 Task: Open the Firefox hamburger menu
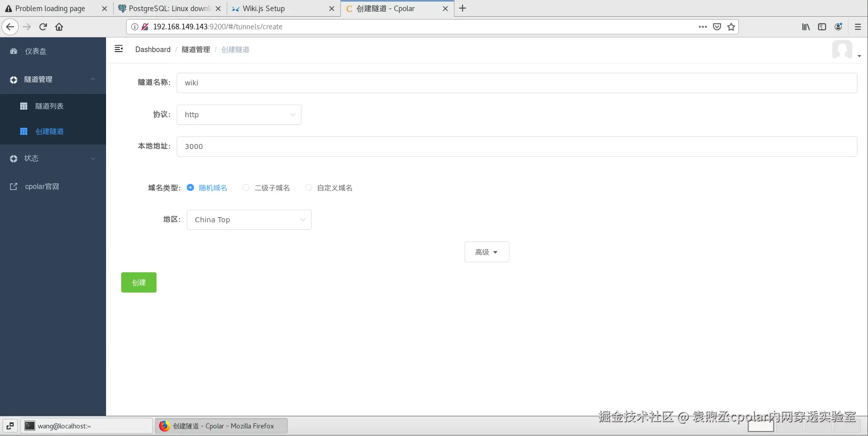coord(858,27)
